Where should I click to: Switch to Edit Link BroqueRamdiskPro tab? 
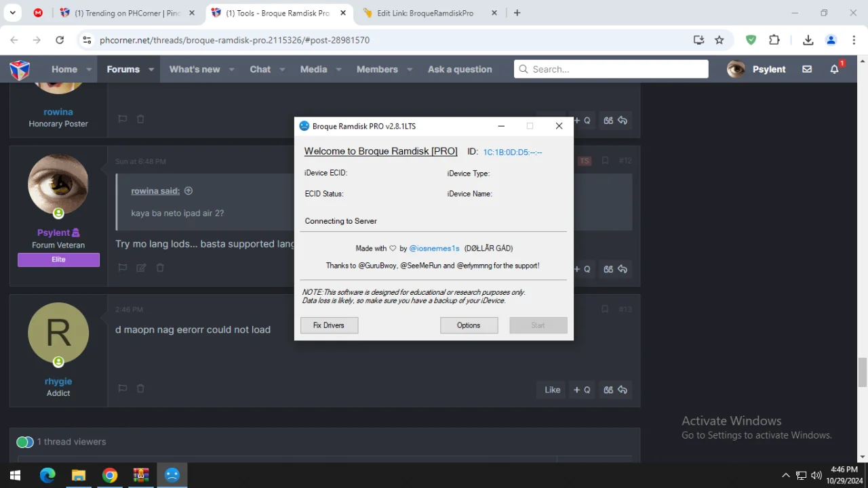tap(431, 13)
